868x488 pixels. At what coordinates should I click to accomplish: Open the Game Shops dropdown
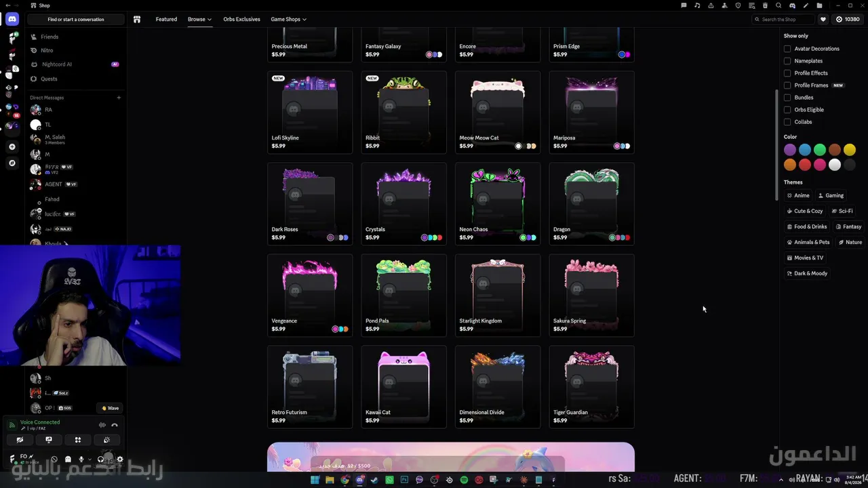[288, 19]
